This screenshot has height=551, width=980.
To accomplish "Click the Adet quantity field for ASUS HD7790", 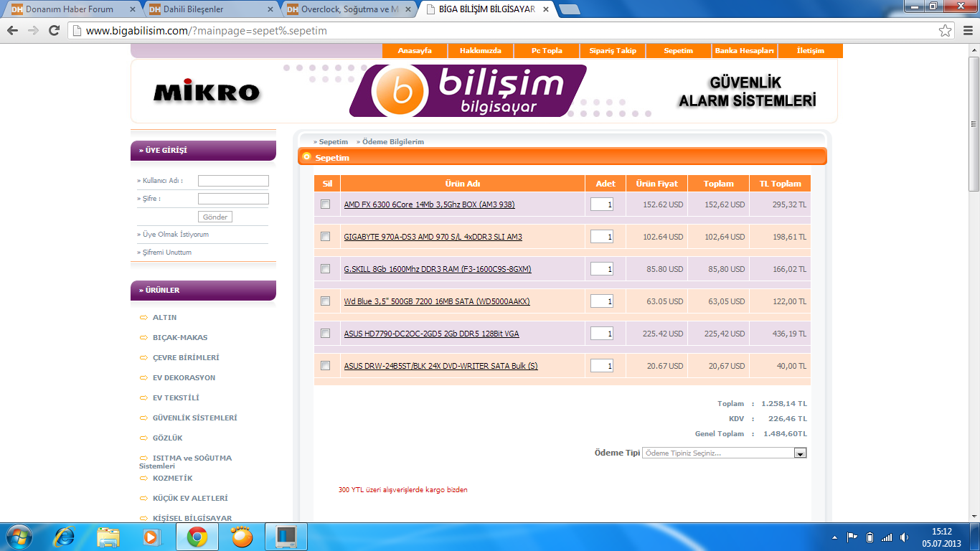I will point(602,334).
